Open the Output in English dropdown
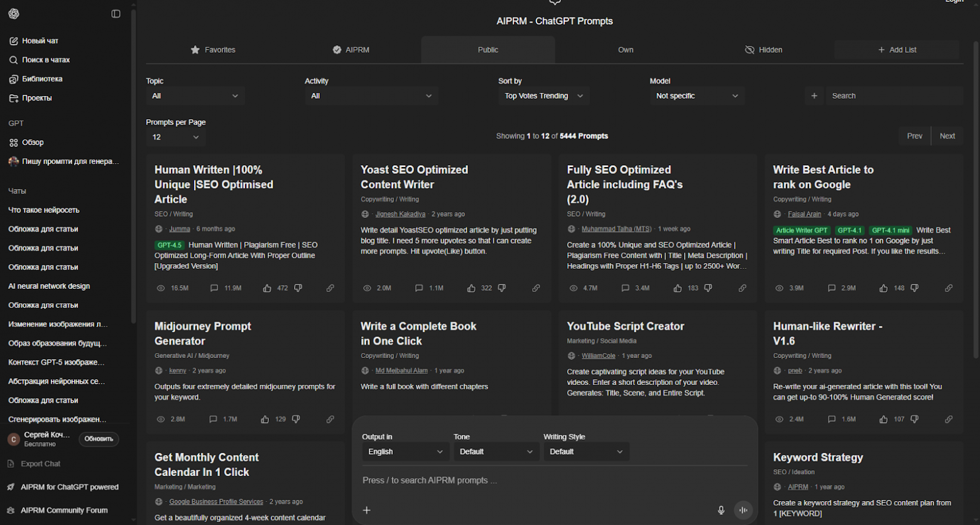The image size is (980, 525). pos(405,452)
